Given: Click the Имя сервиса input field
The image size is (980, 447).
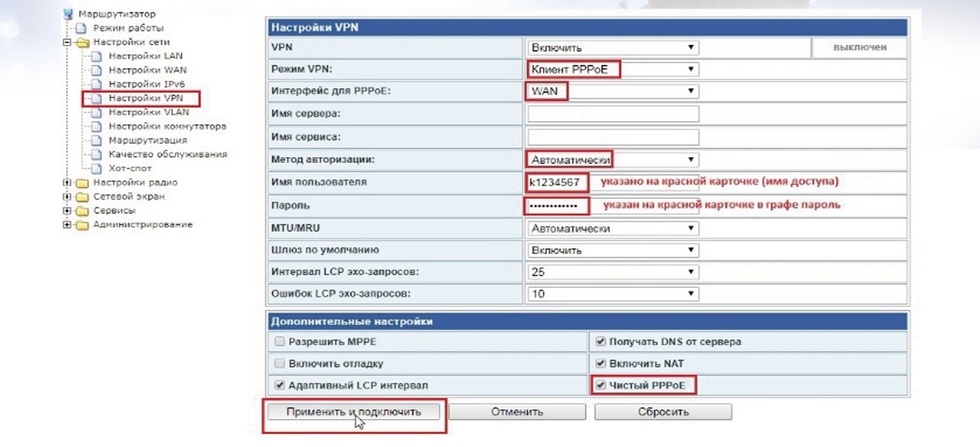Looking at the screenshot, I should pos(613,137).
